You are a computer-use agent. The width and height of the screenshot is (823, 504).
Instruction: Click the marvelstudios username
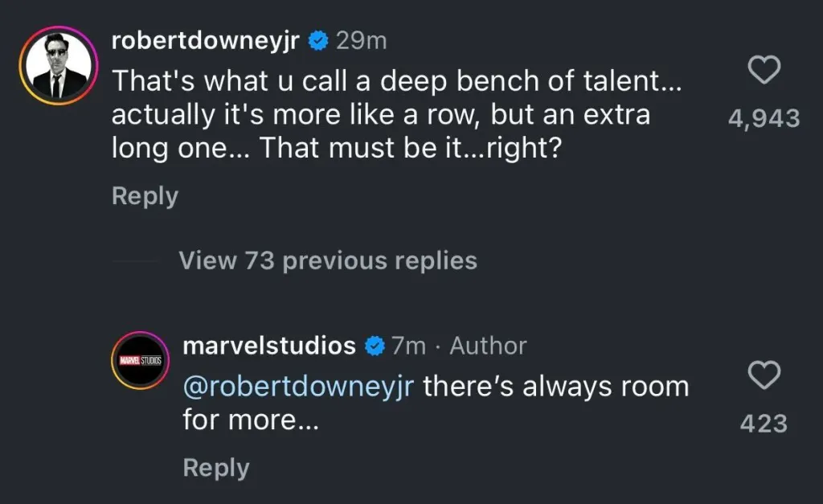click(269, 346)
